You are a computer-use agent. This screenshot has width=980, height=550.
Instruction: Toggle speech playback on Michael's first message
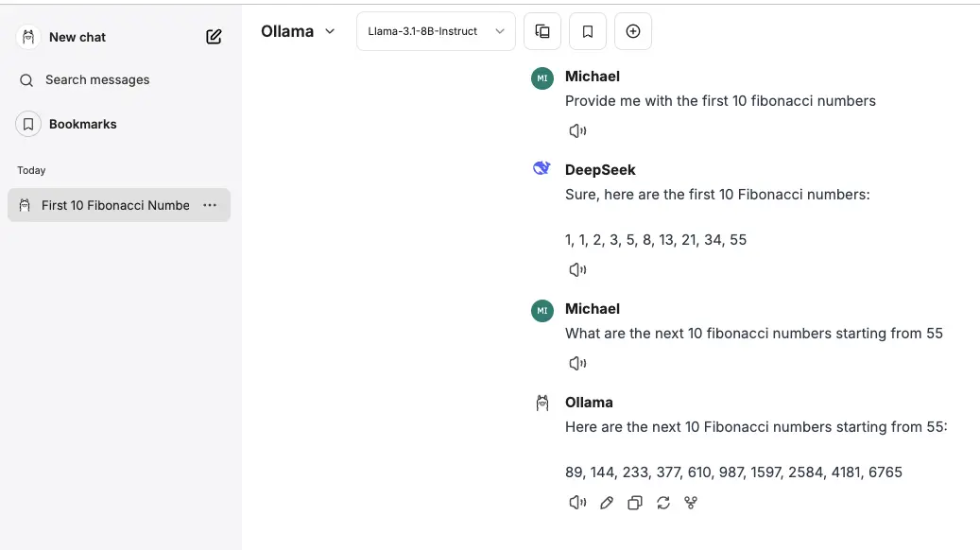coord(577,130)
